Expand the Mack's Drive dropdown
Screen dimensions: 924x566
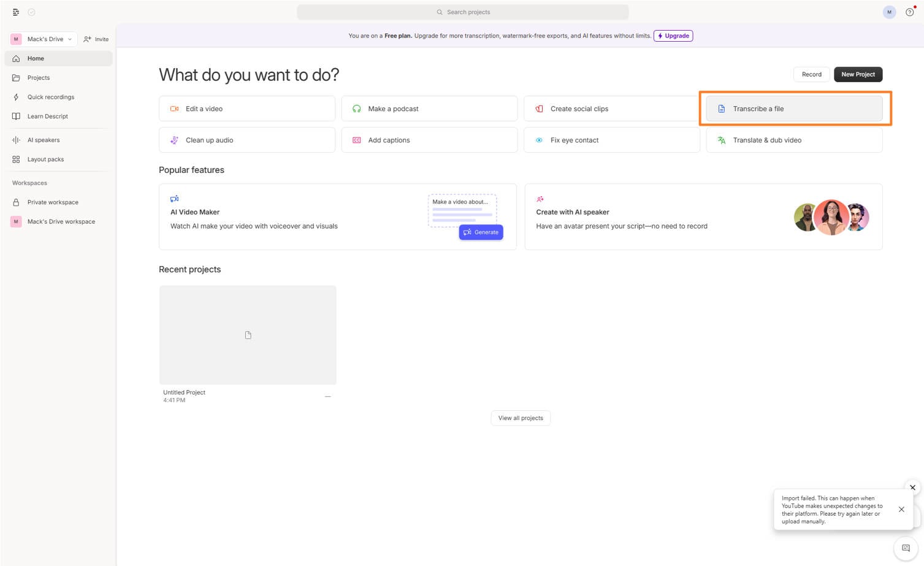tap(44, 39)
